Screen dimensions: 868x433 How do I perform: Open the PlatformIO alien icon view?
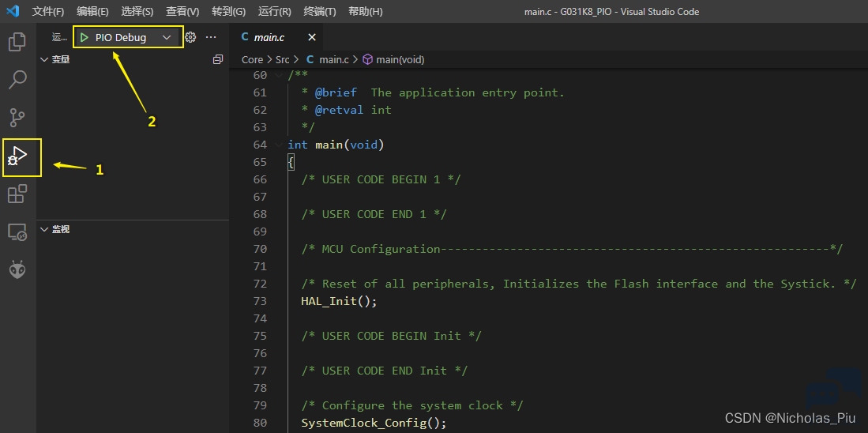[x=17, y=270]
